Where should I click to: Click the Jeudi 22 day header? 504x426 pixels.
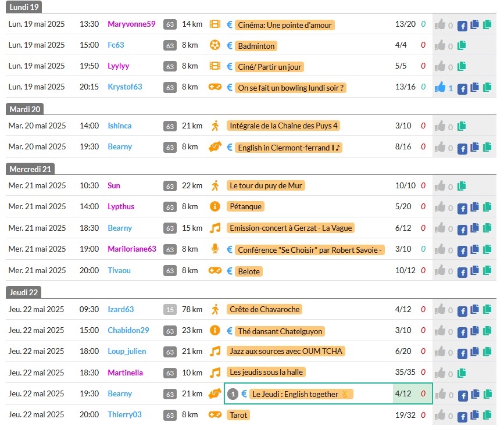pyautogui.click(x=24, y=292)
